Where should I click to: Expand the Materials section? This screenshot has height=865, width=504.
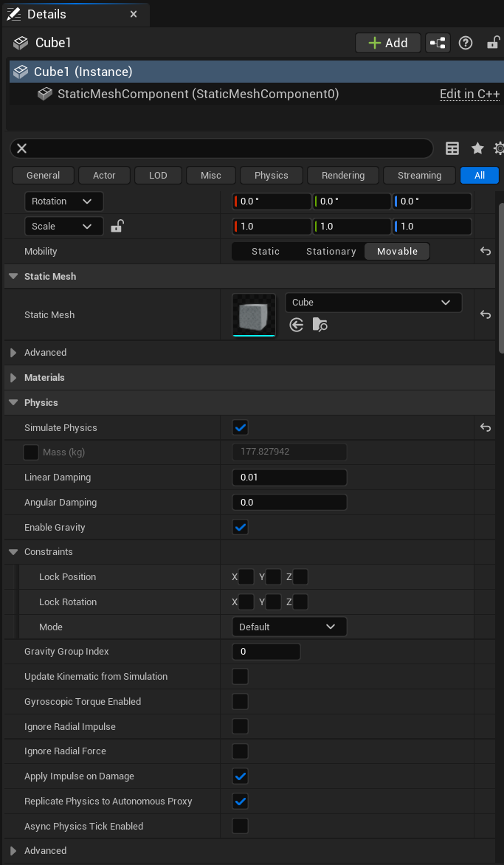coord(14,378)
